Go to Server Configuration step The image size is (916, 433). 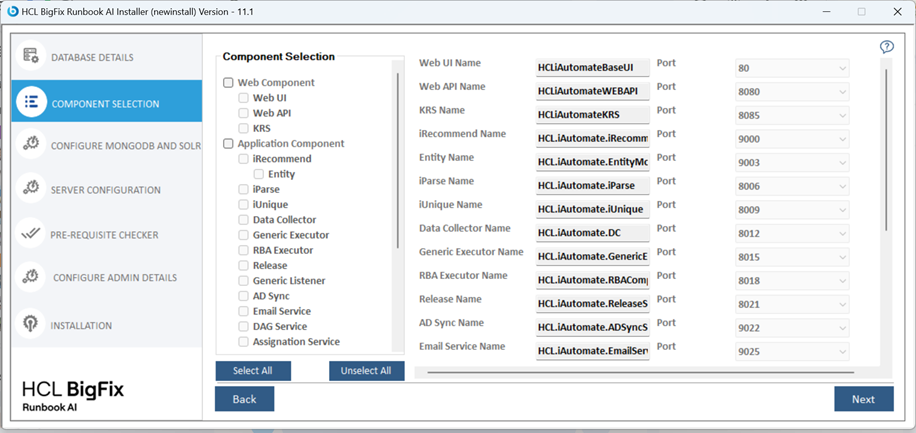click(105, 190)
